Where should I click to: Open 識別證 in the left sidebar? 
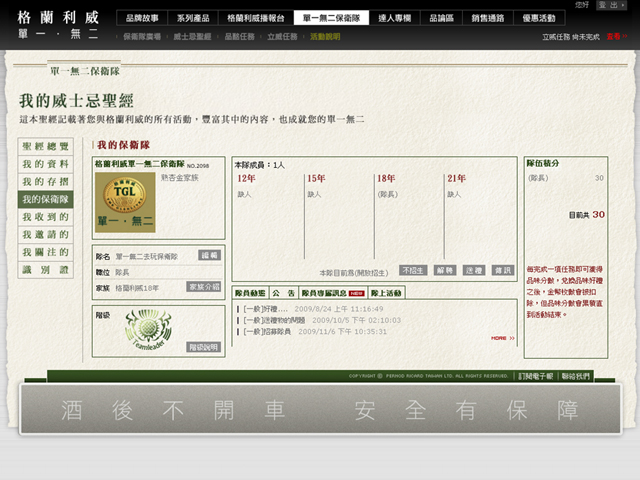pos(45,269)
